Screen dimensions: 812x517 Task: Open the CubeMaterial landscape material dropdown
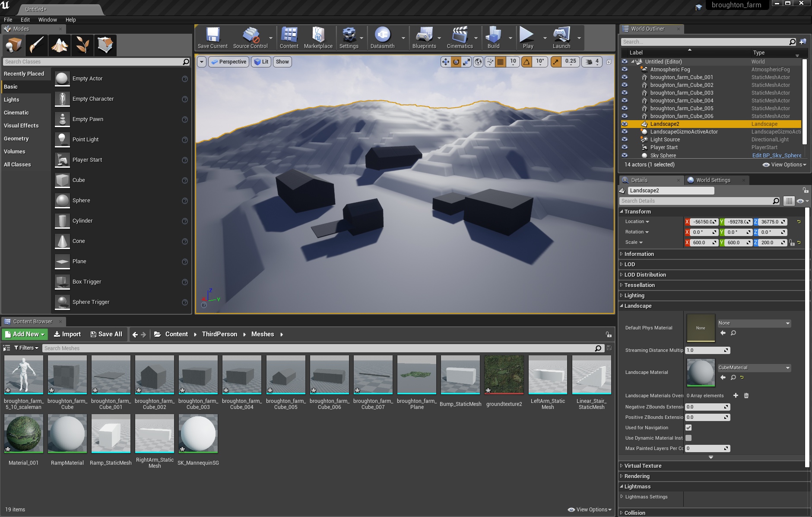click(754, 368)
